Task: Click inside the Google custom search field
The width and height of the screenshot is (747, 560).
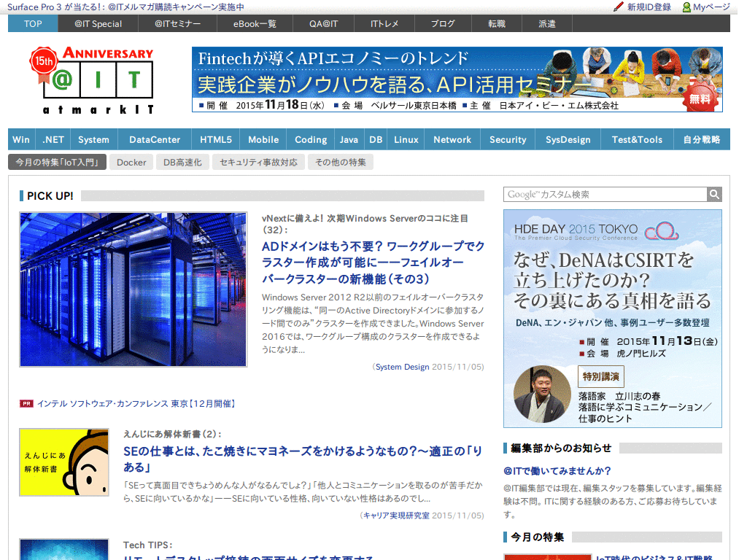Action: coord(605,194)
